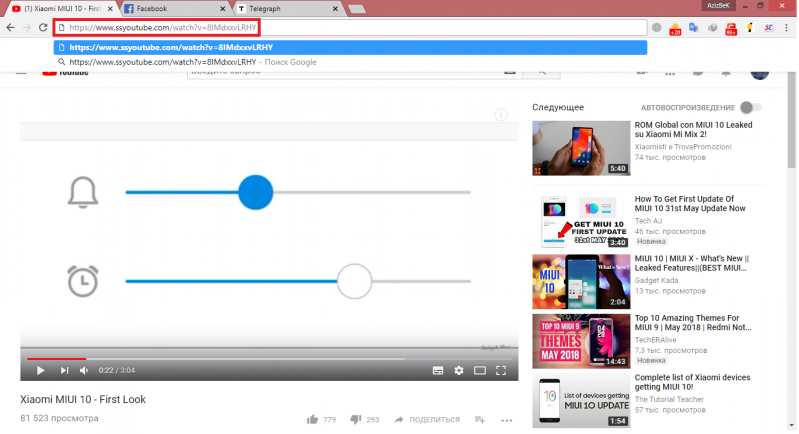Play the video
799x434 pixels.
coord(40,370)
